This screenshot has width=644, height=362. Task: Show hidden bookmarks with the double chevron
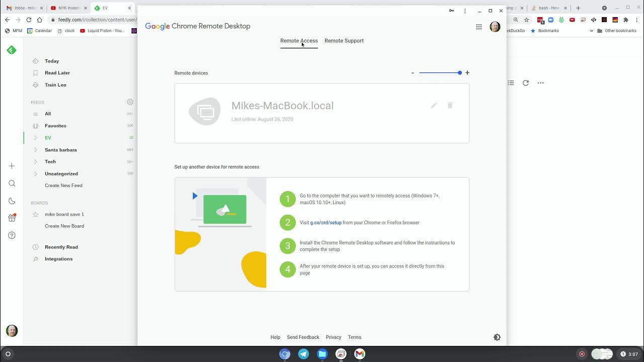click(x=592, y=31)
